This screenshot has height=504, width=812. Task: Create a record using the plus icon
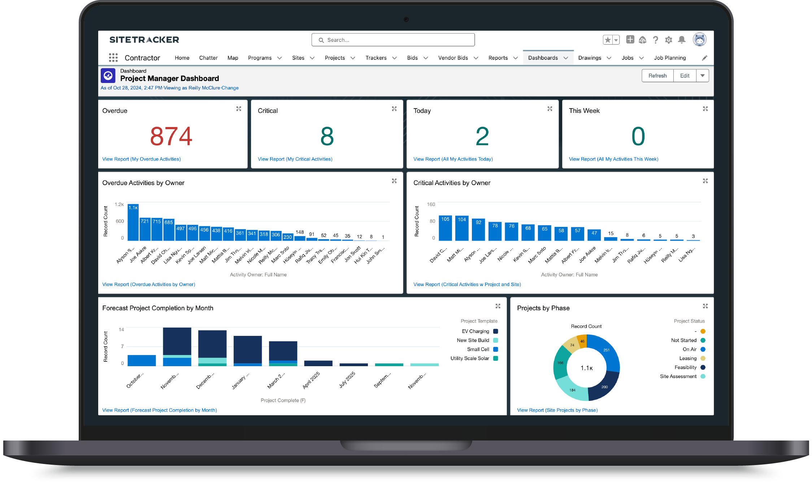(630, 40)
